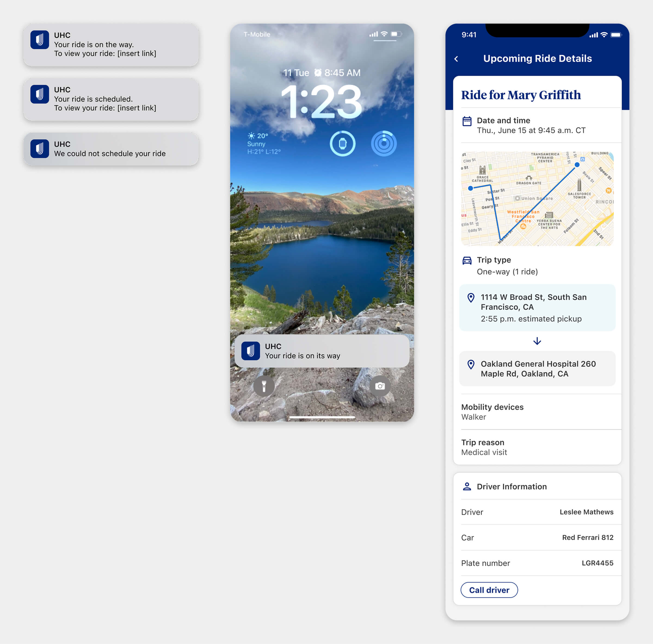Click the 'One-way (1 ride)' text
Image resolution: width=653 pixels, height=644 pixels.
tap(507, 272)
